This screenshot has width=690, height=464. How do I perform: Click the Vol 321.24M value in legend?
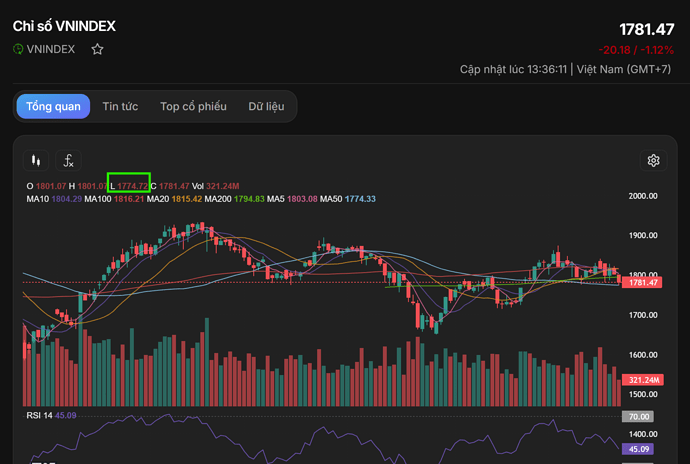(x=216, y=186)
